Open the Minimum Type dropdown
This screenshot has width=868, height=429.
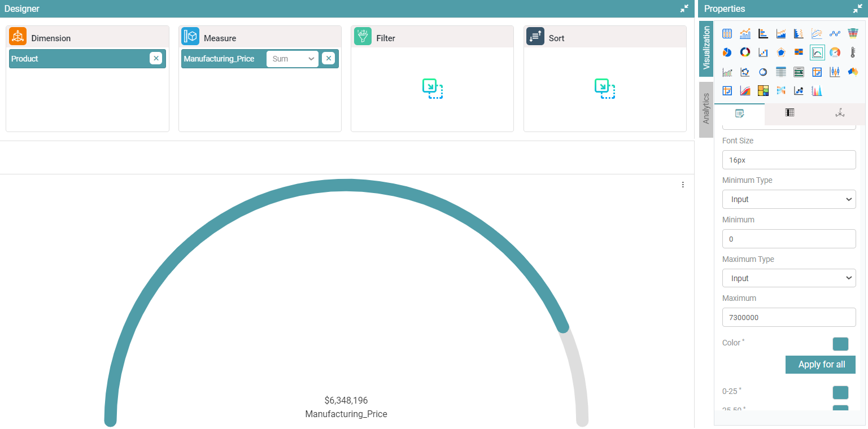788,199
